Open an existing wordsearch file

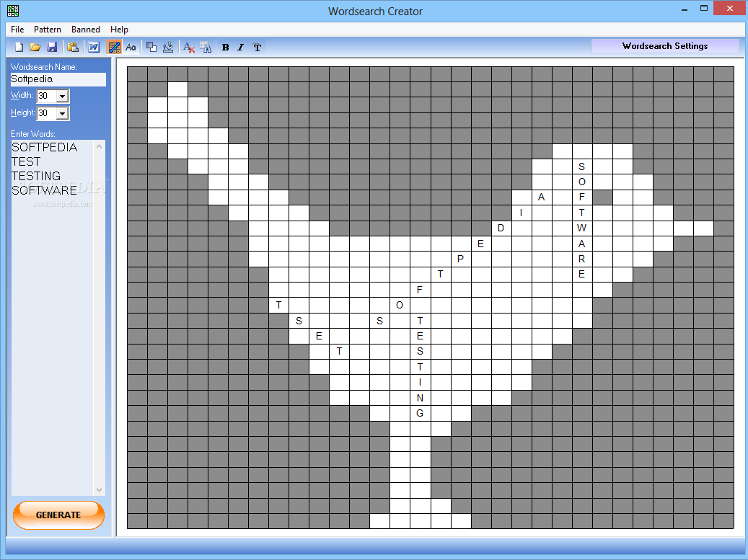(35, 47)
